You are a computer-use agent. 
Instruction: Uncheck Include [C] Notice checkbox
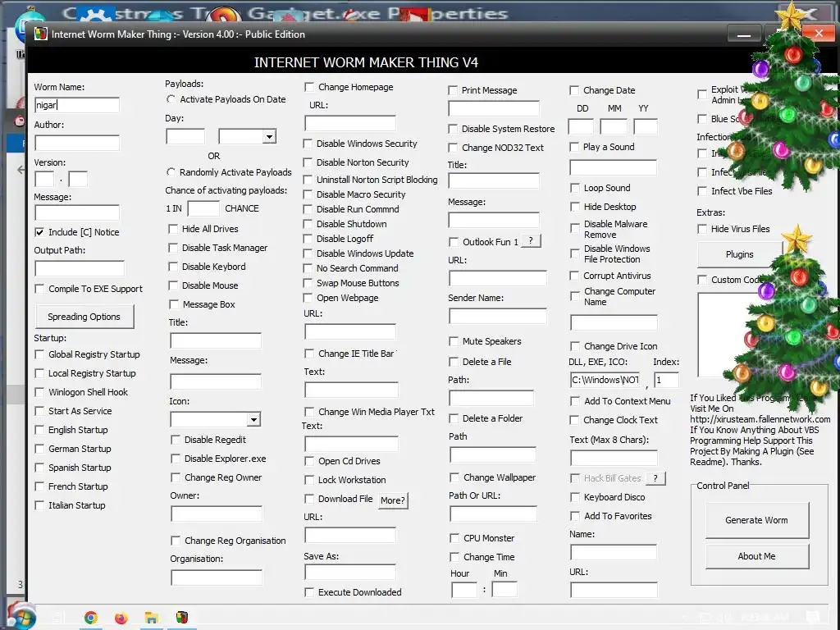click(39, 232)
